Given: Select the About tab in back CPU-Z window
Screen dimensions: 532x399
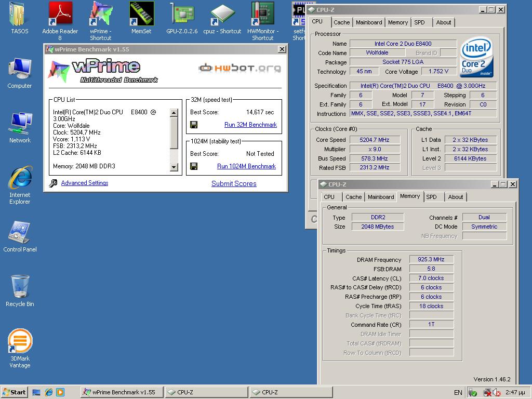Looking at the screenshot, I should click(444, 22).
